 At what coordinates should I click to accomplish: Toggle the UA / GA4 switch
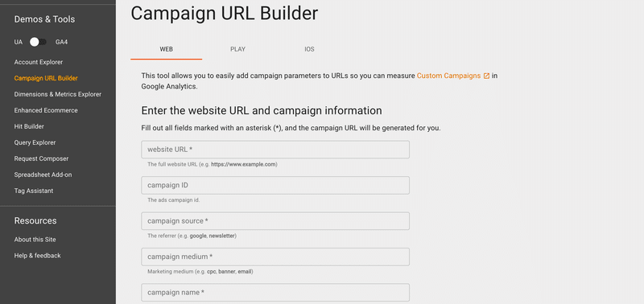coord(38,42)
